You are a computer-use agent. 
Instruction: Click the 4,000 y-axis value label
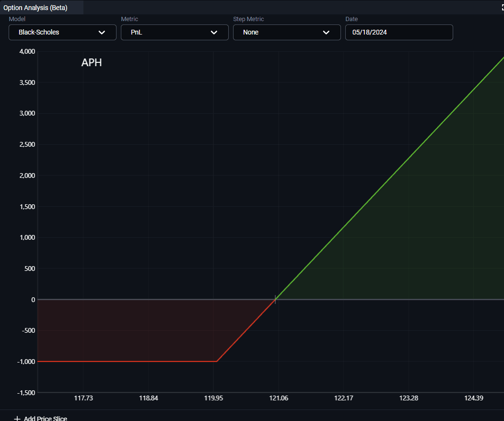[27, 51]
